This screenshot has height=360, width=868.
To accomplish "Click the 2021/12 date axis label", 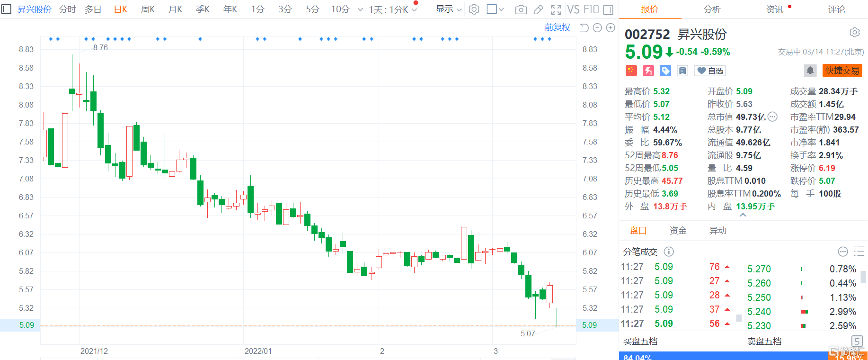I will pyautogui.click(x=94, y=351).
